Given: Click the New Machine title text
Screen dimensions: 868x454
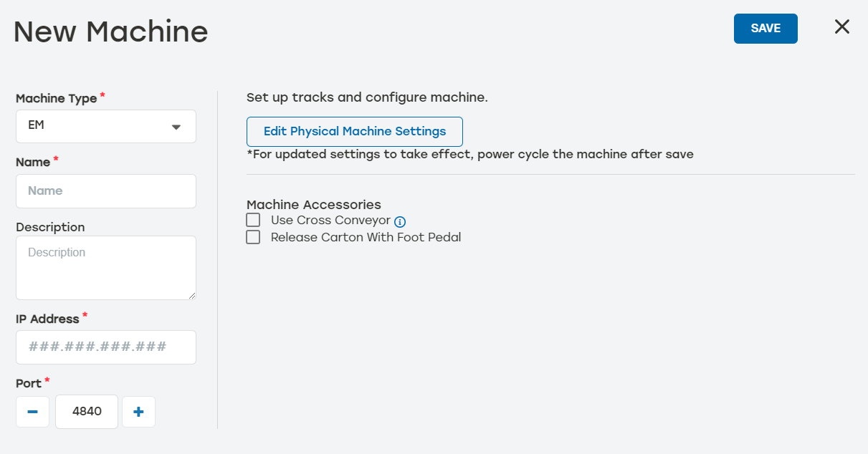Looking at the screenshot, I should 110,32.
